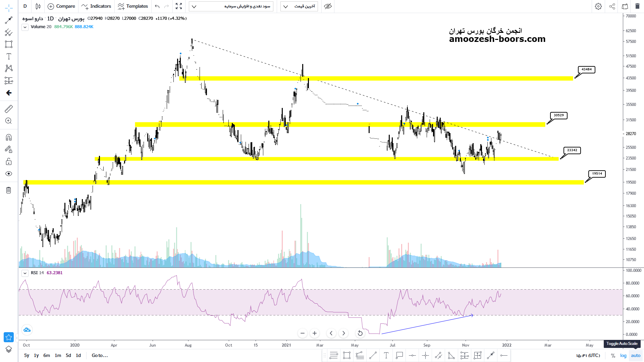This screenshot has height=362, width=644.
Task: Click the trash can remove drawings icon
Action: coord(9,190)
